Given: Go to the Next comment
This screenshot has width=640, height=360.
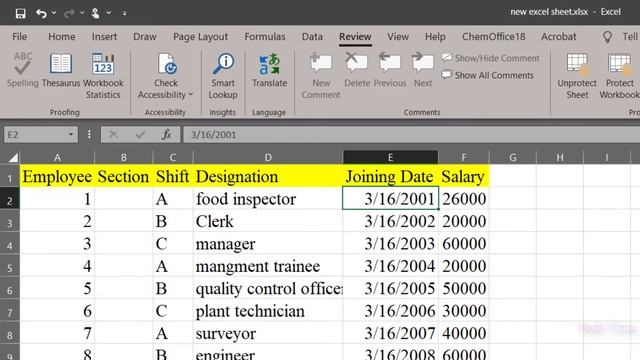Looking at the screenshot, I should coord(422,69).
